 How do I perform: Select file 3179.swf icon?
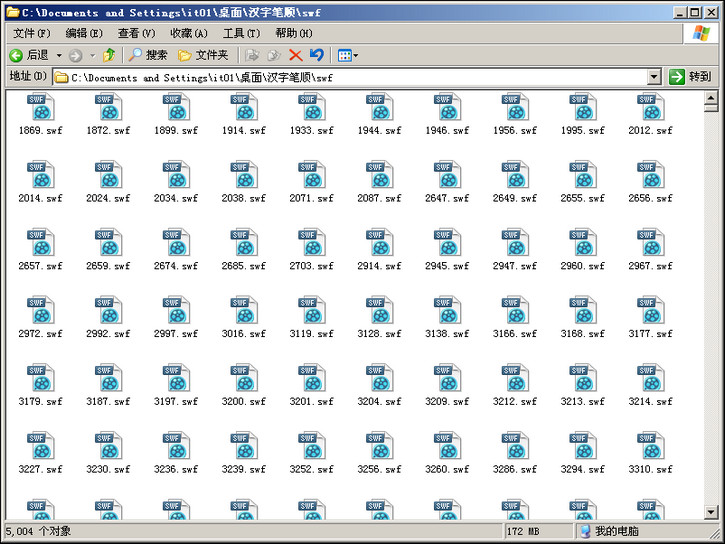pos(41,378)
